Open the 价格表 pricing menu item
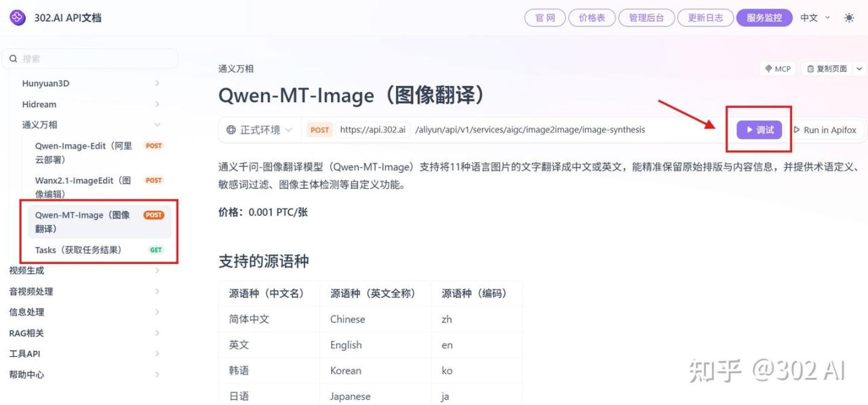 coord(591,18)
